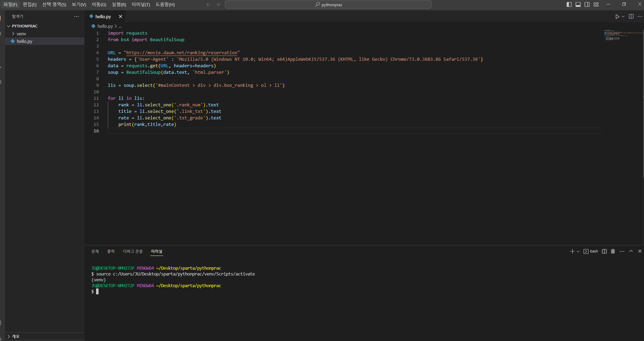
Task: Switch to the 문제 panel tab
Action: [x=95, y=251]
